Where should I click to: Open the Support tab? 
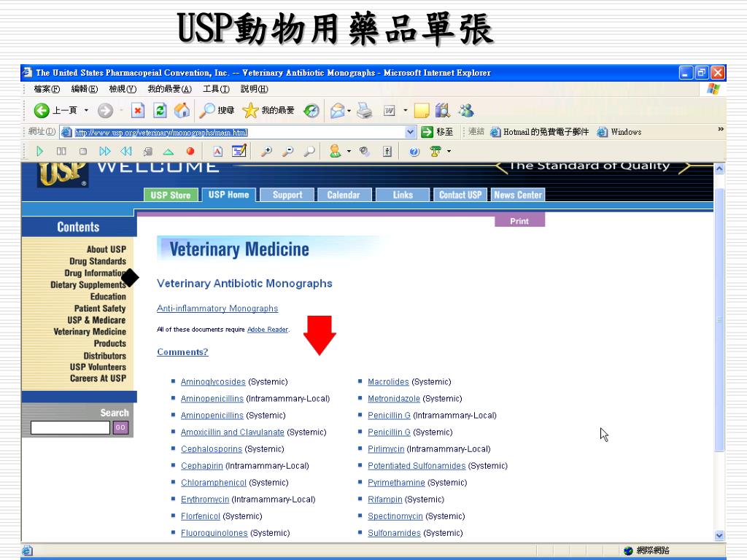pyautogui.click(x=287, y=195)
